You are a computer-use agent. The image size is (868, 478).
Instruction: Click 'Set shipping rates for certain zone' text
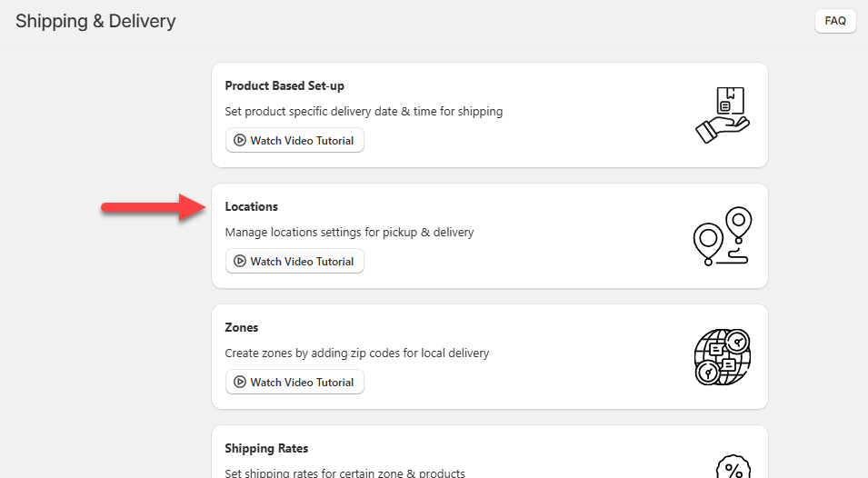point(344,473)
